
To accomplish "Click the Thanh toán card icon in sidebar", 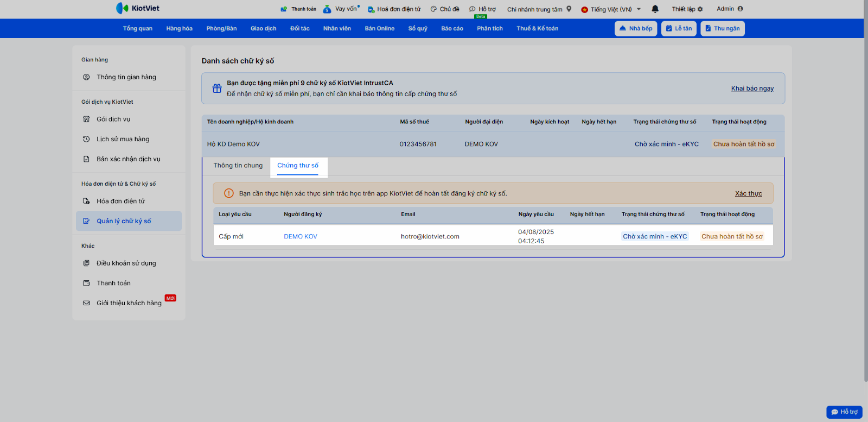I will coord(86,283).
